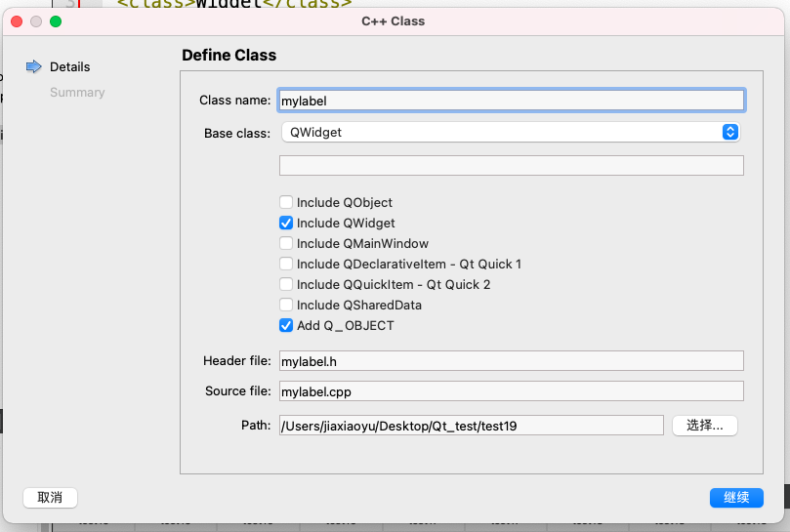Select the Summary step in sidebar
Image resolution: width=790 pixels, height=532 pixels.
point(77,93)
